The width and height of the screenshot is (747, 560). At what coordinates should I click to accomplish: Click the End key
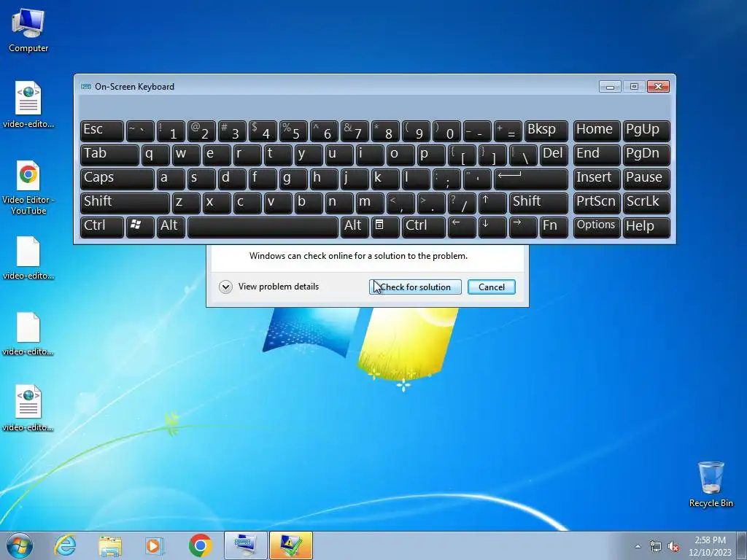[597, 155]
